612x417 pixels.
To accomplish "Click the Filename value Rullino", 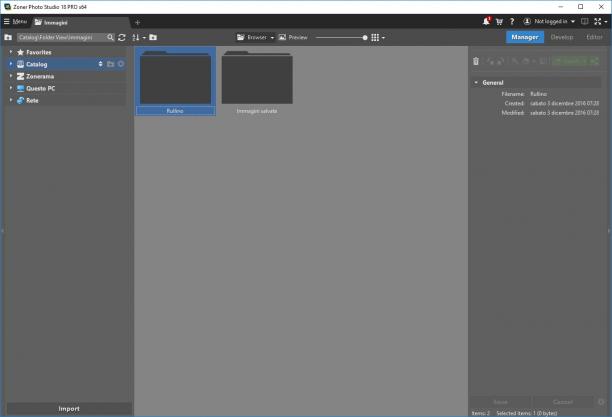I will 539,94.
